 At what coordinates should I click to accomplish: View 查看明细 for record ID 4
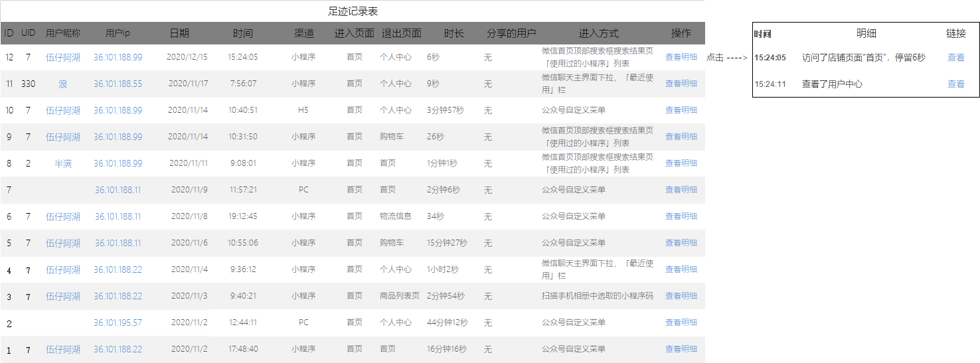coord(681,269)
